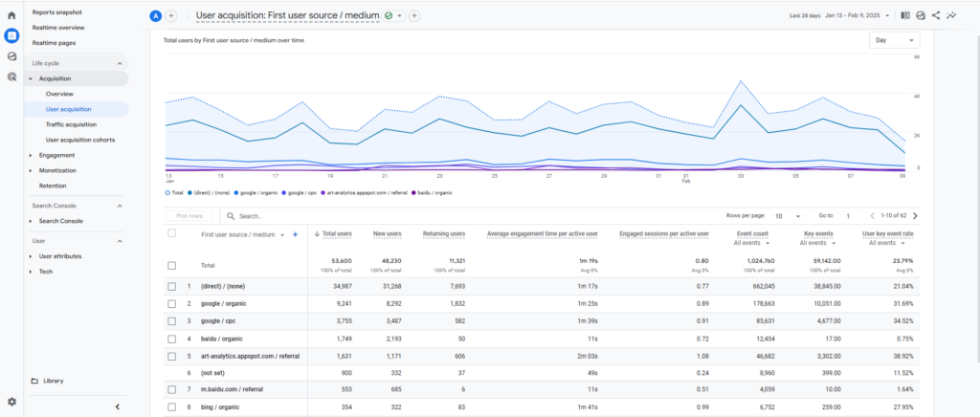
Task: Open the Advertising icon in left rail
Action: pos(11,77)
